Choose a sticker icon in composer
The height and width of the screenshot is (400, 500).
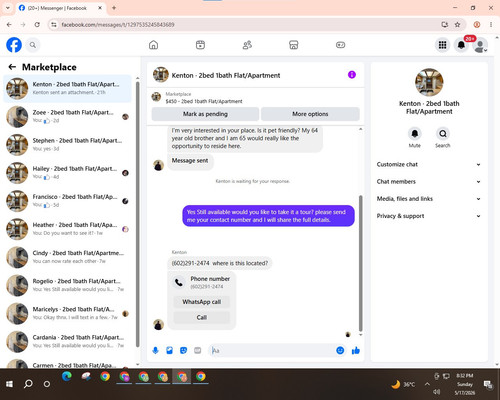point(183,350)
